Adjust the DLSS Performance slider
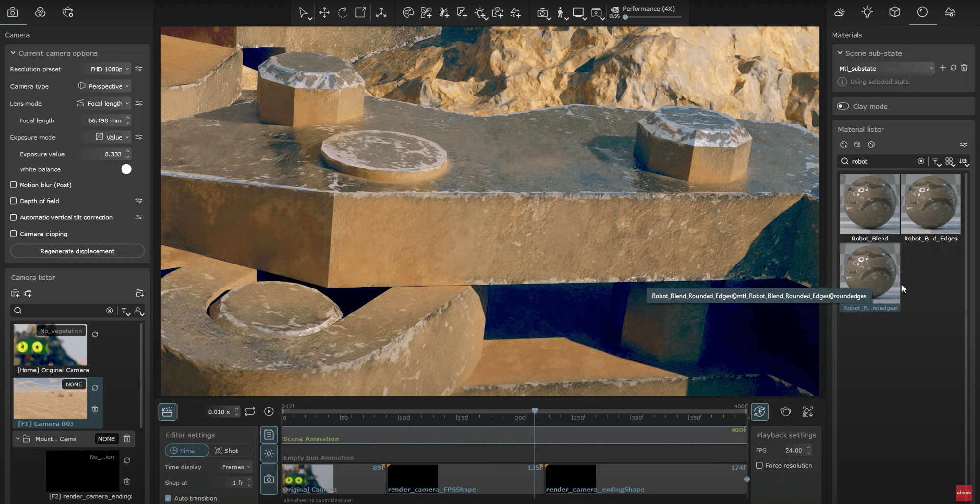This screenshot has height=504, width=980. pos(625,17)
